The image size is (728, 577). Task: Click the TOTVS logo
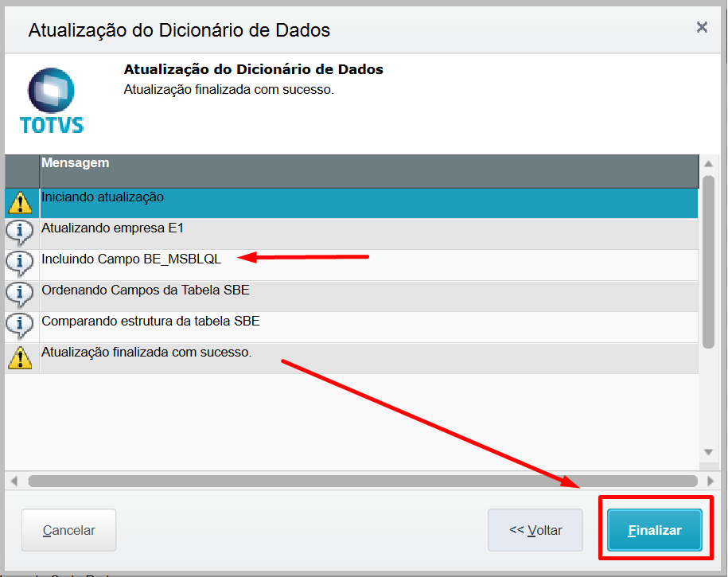[x=52, y=100]
